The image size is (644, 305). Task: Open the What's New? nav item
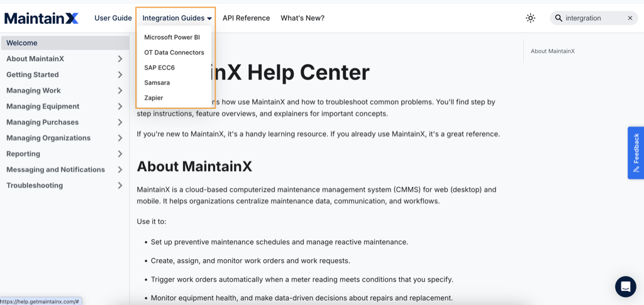click(303, 18)
